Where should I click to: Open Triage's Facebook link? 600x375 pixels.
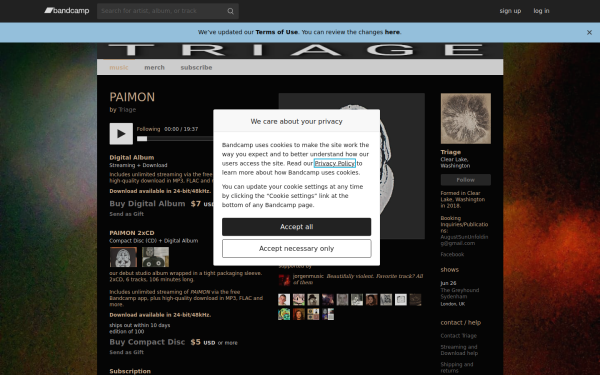click(x=452, y=254)
